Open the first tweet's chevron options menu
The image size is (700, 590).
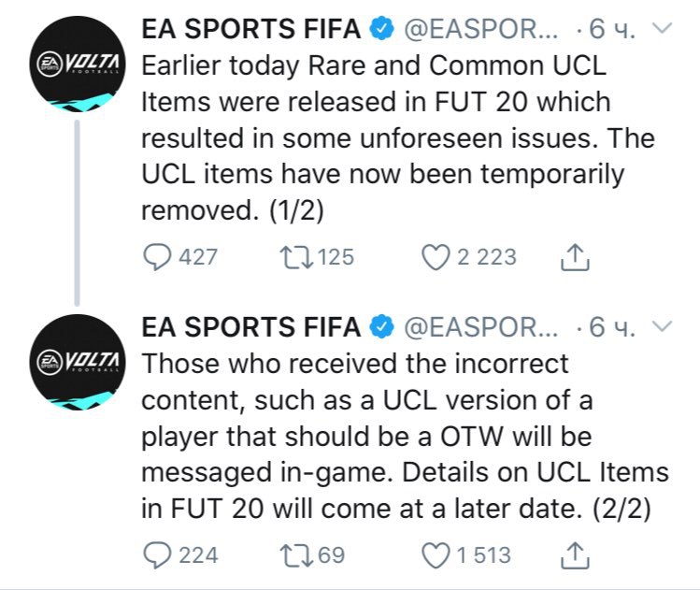[662, 29]
